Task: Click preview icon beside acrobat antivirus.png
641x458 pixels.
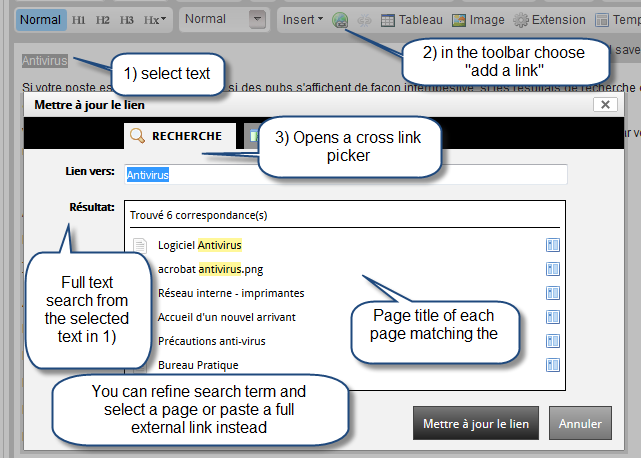Action: click(x=552, y=269)
